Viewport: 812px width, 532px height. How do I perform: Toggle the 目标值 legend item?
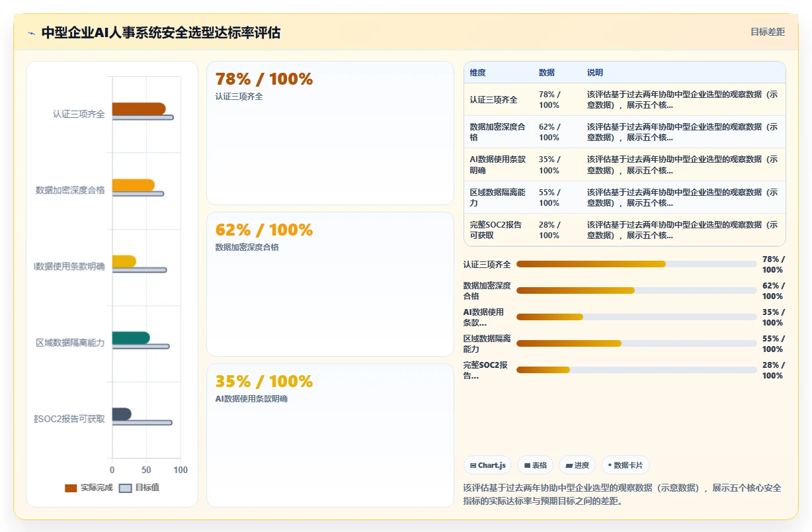point(140,488)
